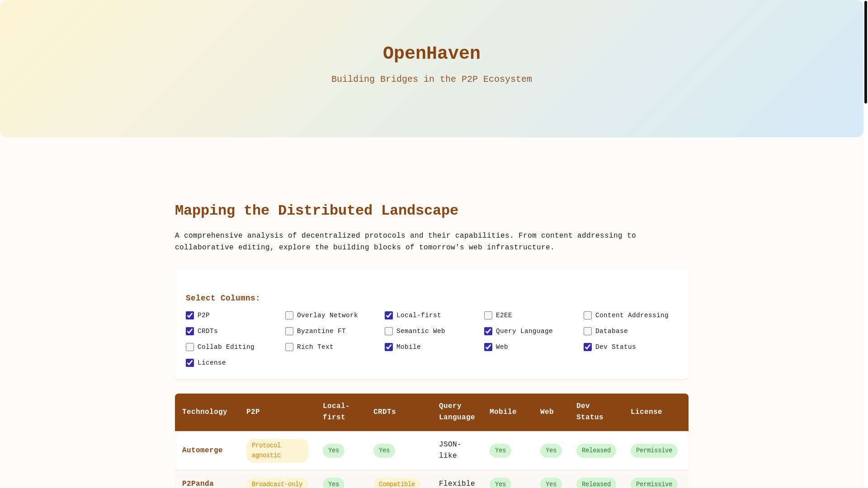Click the Mobile table header
Viewport: 868px width, 488px height.
point(508,412)
